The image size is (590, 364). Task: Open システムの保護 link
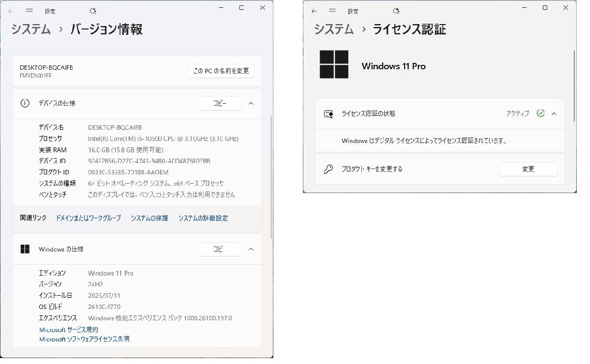pos(149,218)
